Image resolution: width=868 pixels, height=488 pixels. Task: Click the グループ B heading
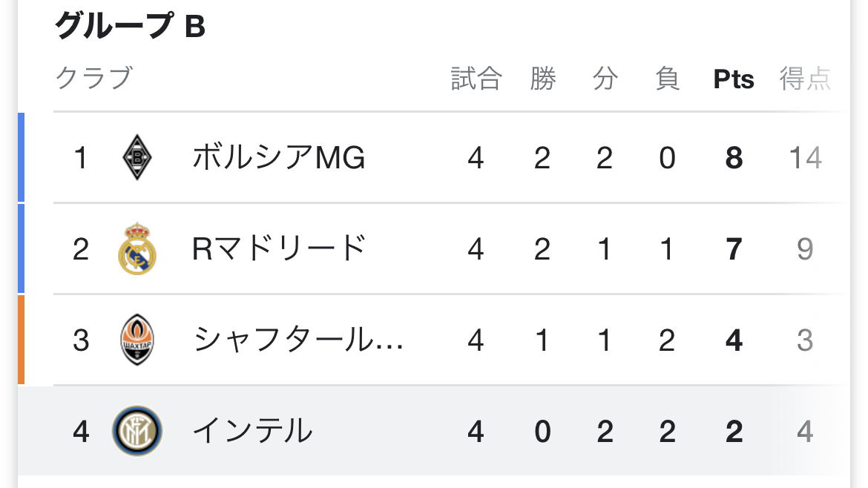click(131, 27)
